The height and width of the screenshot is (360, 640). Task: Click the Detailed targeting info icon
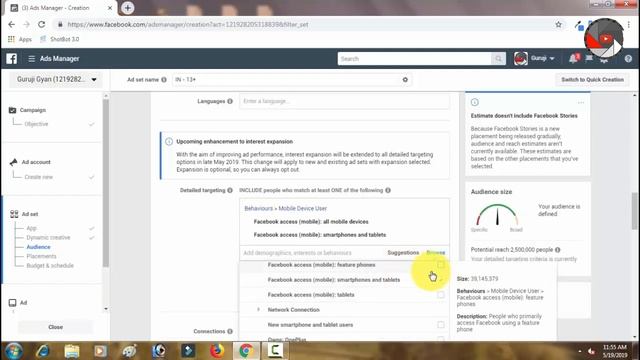[x=230, y=190]
